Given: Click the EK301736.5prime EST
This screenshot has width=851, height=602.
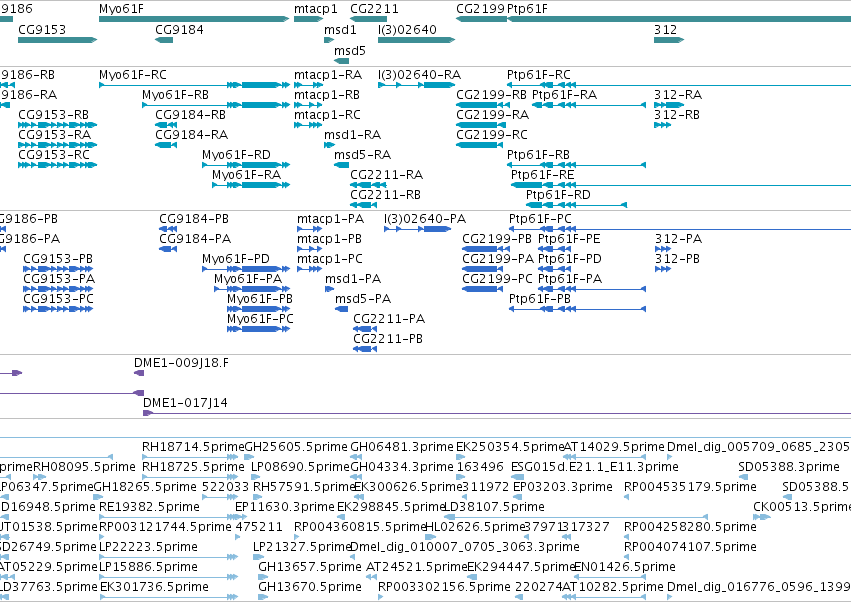Looking at the screenshot, I should (168, 597).
